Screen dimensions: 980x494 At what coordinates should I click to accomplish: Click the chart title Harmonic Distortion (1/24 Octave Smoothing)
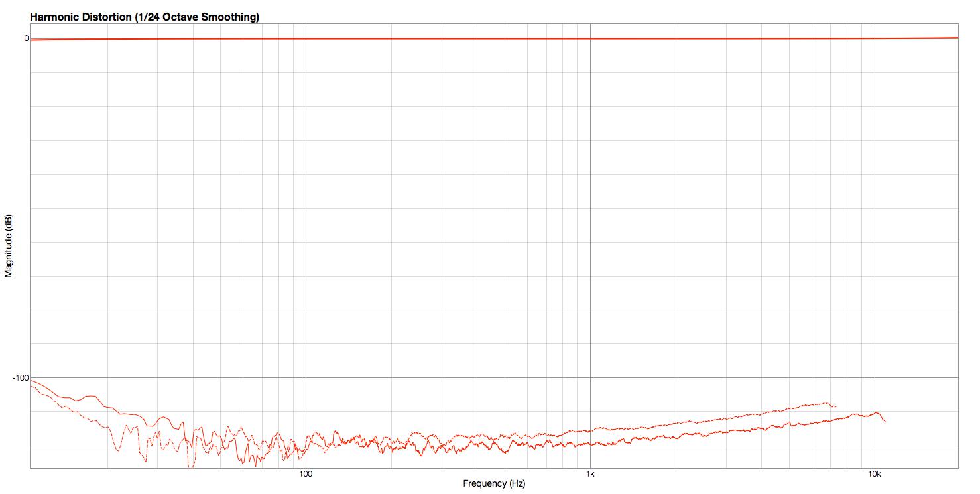[145, 17]
